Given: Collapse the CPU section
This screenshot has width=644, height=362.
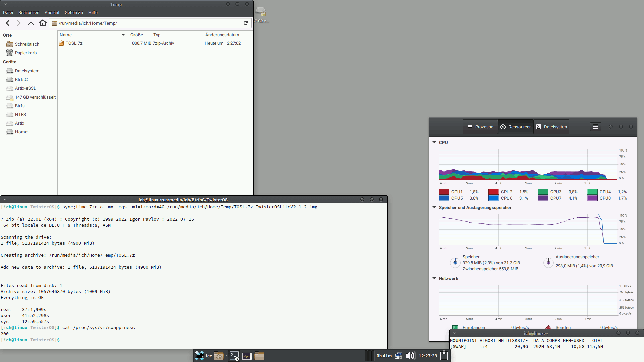Looking at the screenshot, I should [434, 142].
